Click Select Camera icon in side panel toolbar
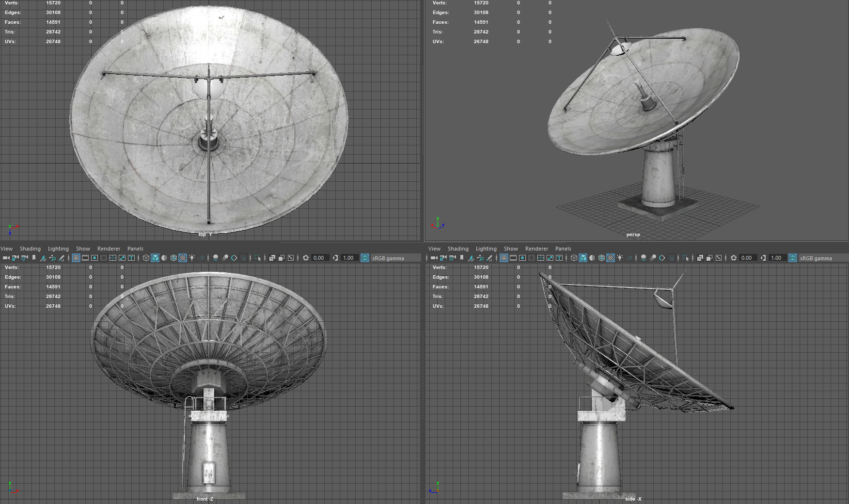Viewport: 849px width, 504px height. (434, 258)
